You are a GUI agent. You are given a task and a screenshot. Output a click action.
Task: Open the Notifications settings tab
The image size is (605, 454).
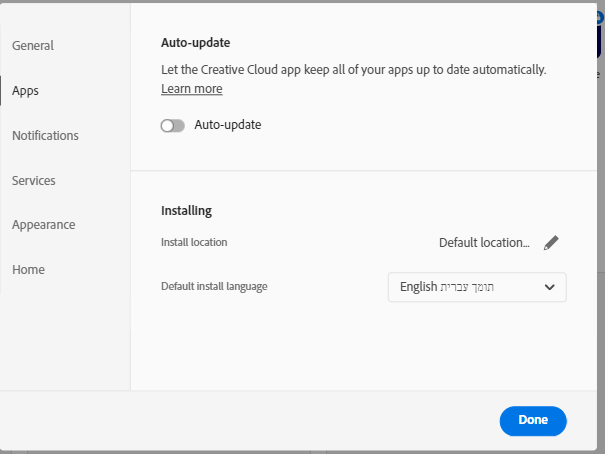pos(45,136)
